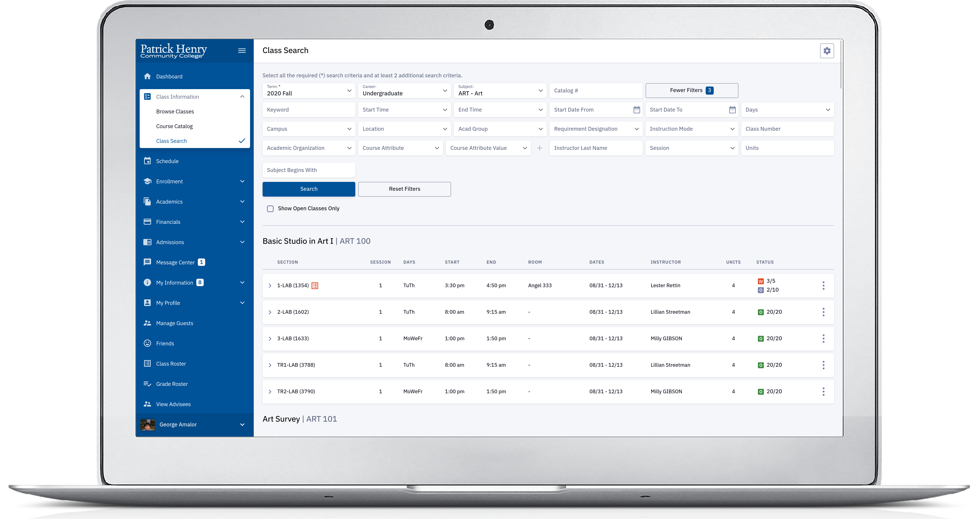
Task: Open the Session dropdown filter
Action: click(x=692, y=148)
